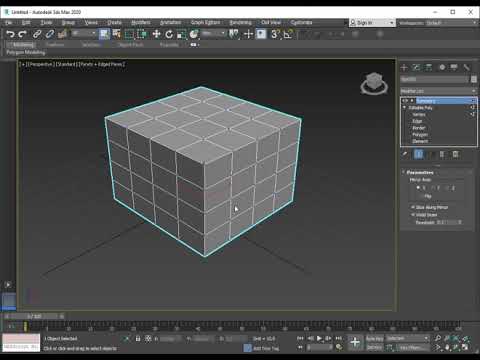Click the Use Pivot Point Center icon
Screen dimensions: 480x360
pos(234,34)
